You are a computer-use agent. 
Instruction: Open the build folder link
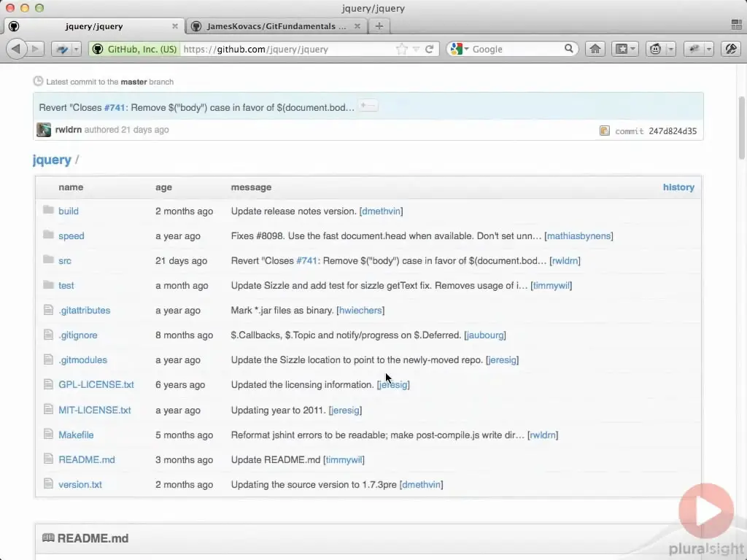point(69,211)
